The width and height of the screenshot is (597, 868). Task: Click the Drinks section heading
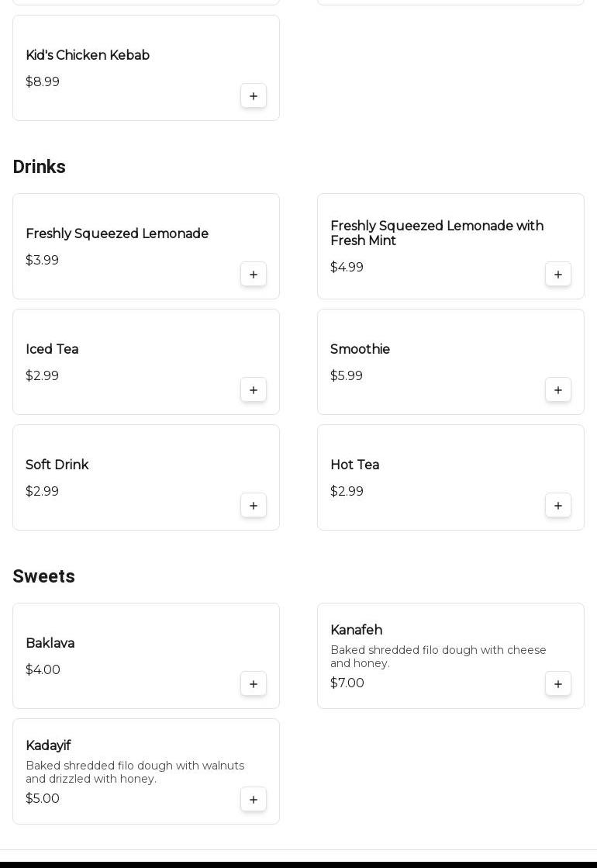click(x=39, y=167)
